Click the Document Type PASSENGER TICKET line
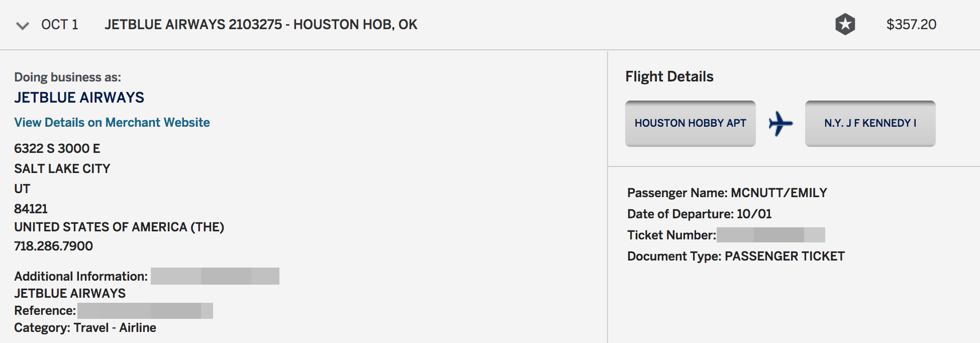This screenshot has height=343, width=980. [x=736, y=256]
